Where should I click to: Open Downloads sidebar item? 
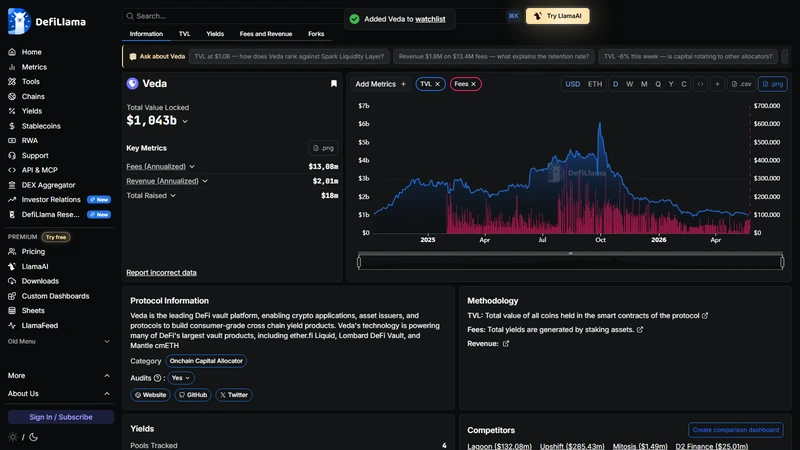click(x=40, y=281)
